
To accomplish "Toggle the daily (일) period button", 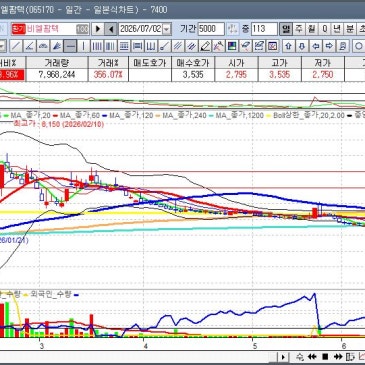I will [x=286, y=29].
